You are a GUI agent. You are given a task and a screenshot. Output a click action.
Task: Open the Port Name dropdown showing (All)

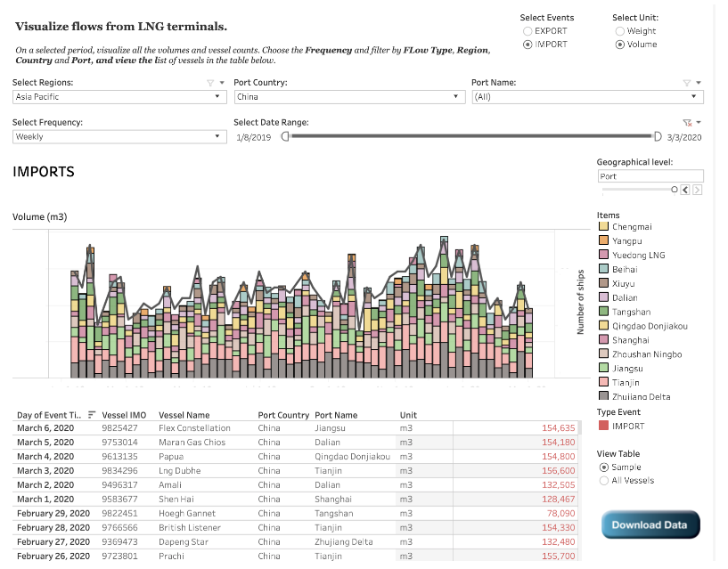coord(587,97)
